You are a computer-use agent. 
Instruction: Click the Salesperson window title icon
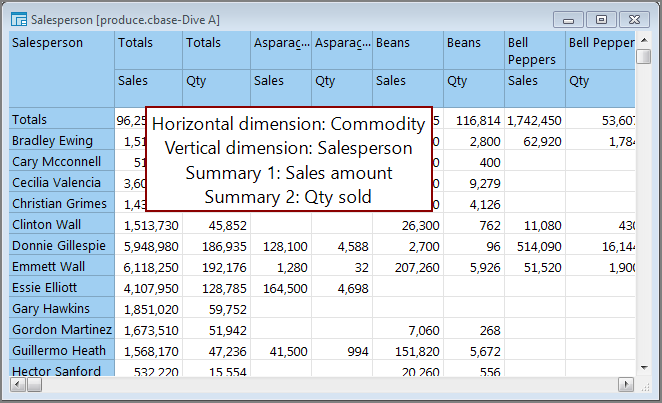(x=18, y=18)
